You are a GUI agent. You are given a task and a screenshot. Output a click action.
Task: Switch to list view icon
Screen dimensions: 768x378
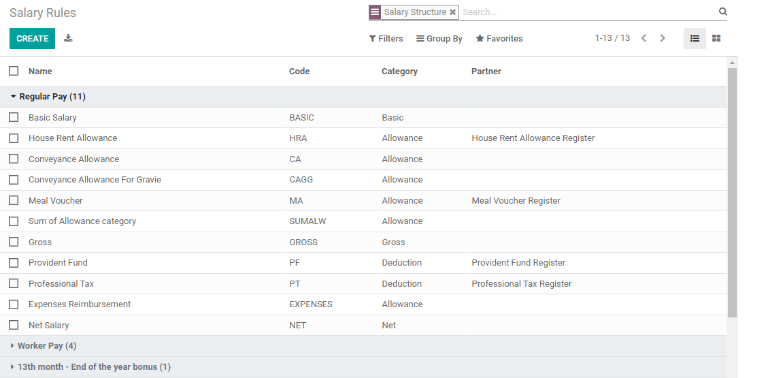695,38
